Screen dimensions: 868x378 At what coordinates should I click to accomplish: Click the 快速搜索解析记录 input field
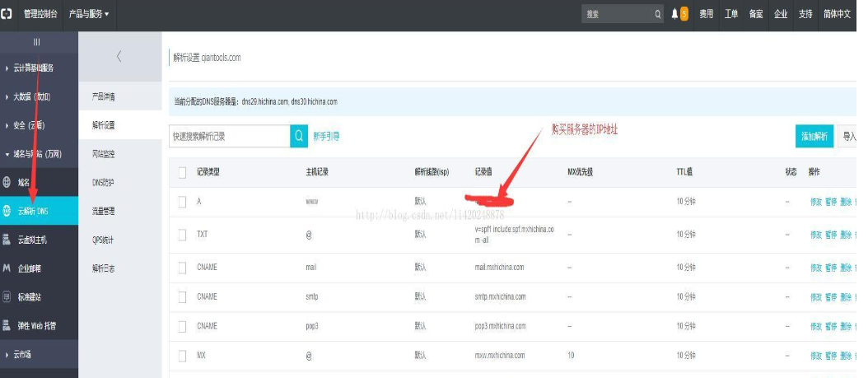(x=229, y=136)
